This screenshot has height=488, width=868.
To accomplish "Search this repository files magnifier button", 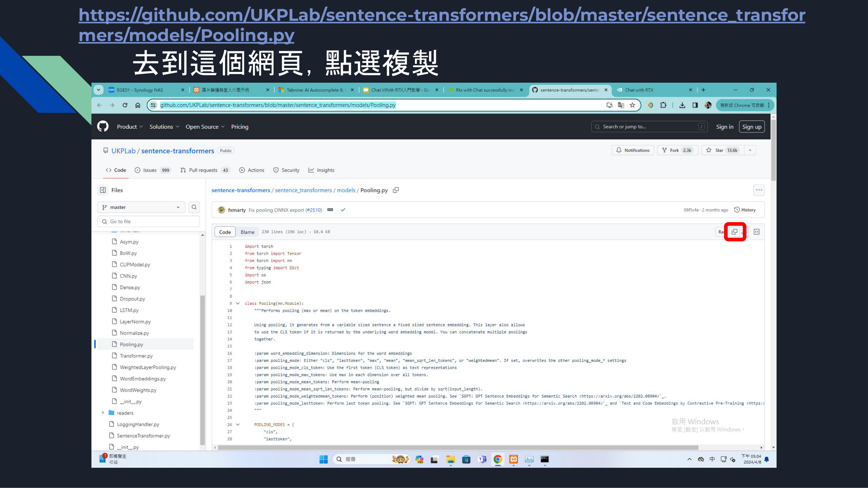I will [x=194, y=207].
